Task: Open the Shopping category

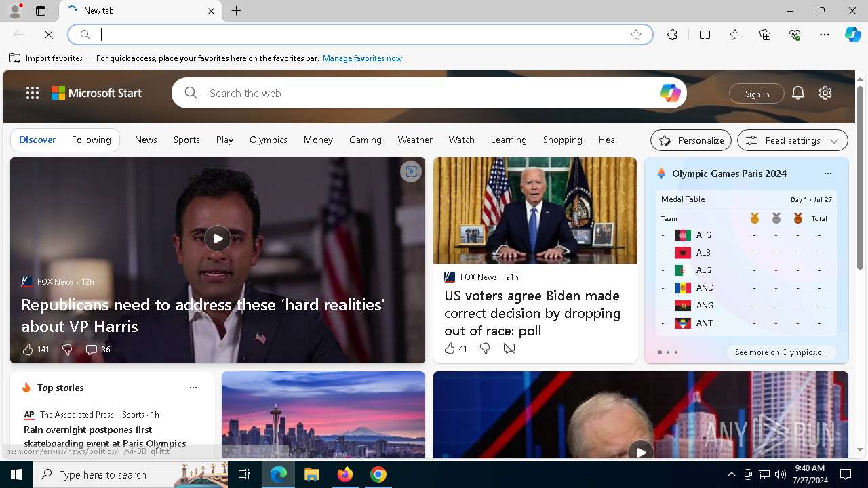Action: (x=563, y=140)
